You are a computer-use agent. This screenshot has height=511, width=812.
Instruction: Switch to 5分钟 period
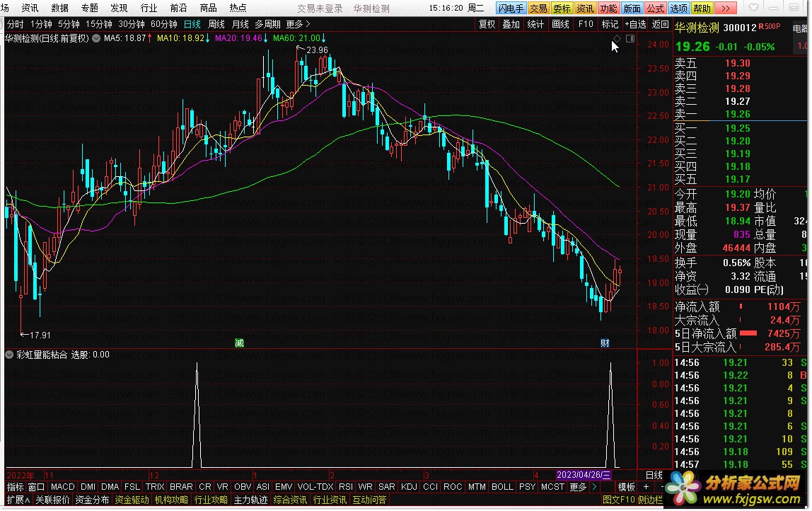click(69, 24)
